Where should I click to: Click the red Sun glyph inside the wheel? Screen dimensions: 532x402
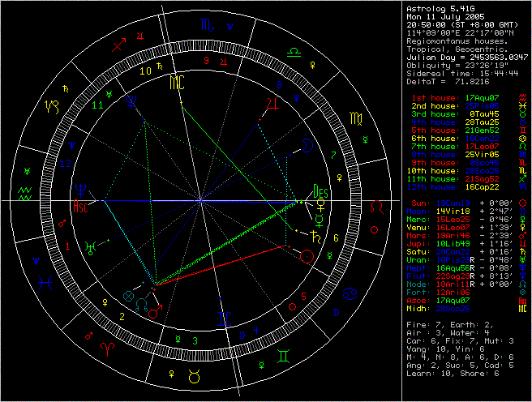307,257
